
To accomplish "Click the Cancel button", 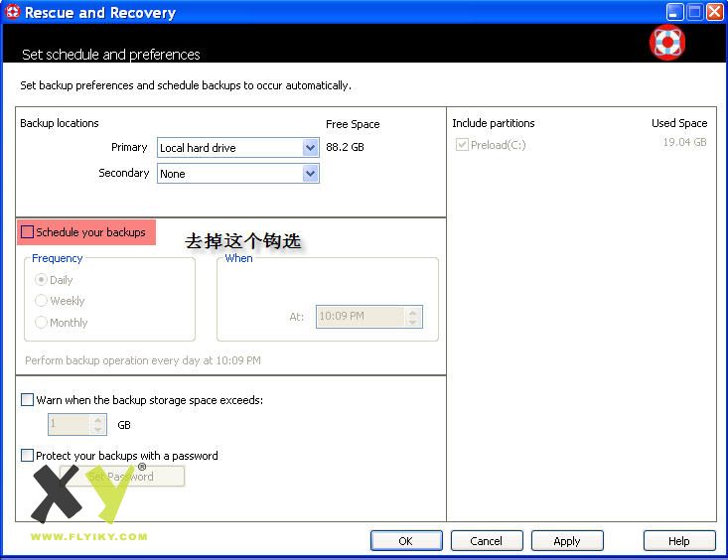I will [487, 541].
